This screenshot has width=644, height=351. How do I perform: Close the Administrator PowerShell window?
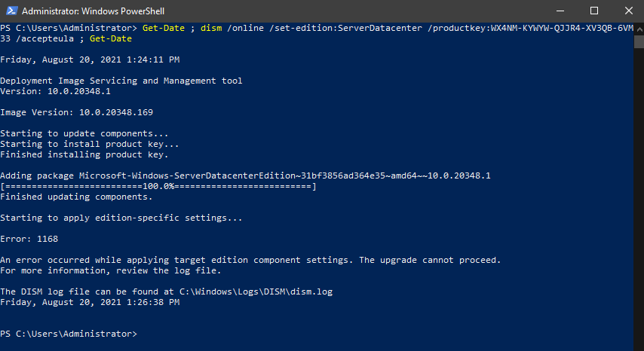(627, 11)
